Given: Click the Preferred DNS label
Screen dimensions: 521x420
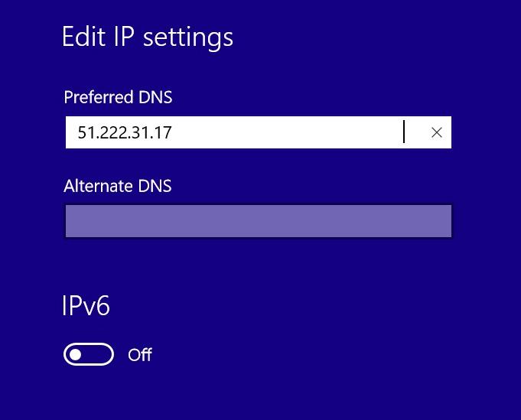Looking at the screenshot, I should click(118, 97).
